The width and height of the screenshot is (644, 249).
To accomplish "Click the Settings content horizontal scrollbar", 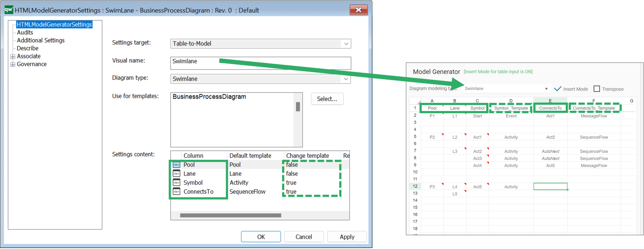I will tap(230, 215).
